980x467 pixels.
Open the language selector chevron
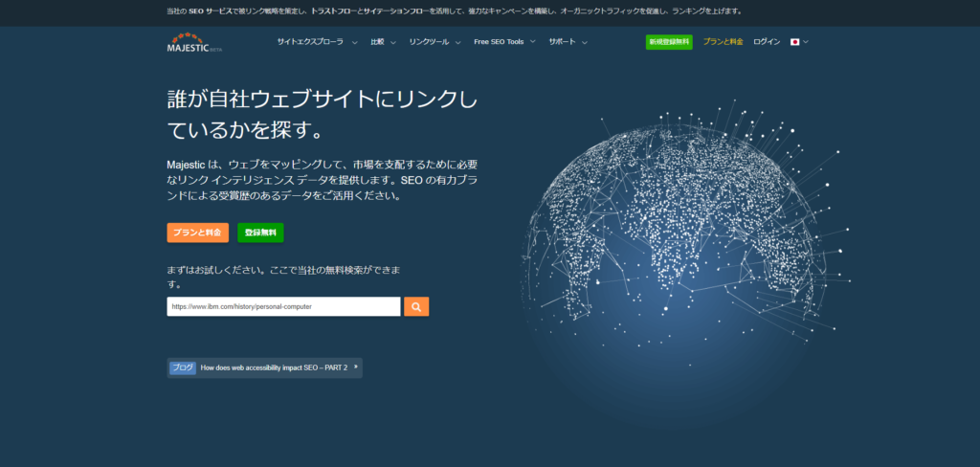[x=807, y=42]
